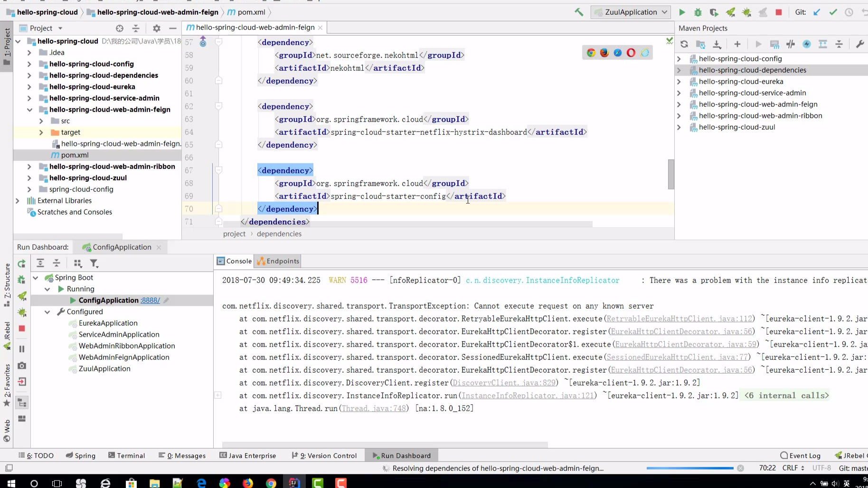Toggle Maven offline mode
Viewport: 868px width, 488px height.
pyautogui.click(x=791, y=44)
